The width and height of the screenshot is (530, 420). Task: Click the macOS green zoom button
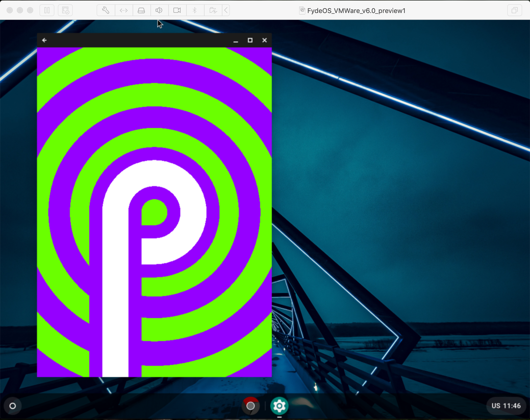coord(30,10)
